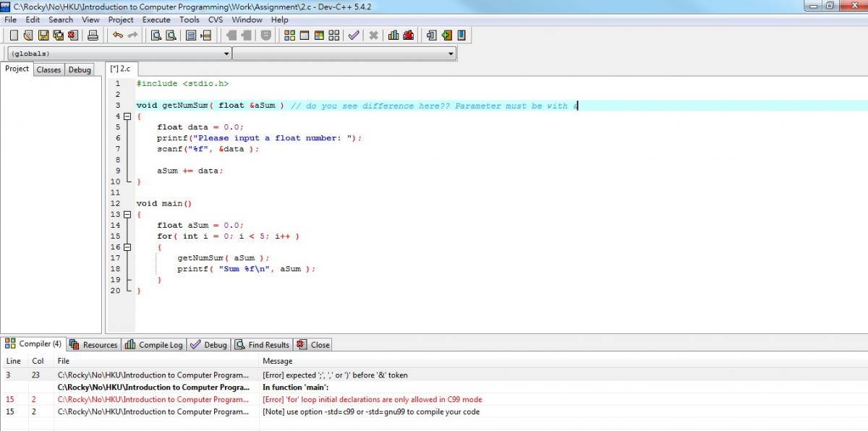
Task: Collapse the getNumSum function fold on line 4
Action: 127,116
